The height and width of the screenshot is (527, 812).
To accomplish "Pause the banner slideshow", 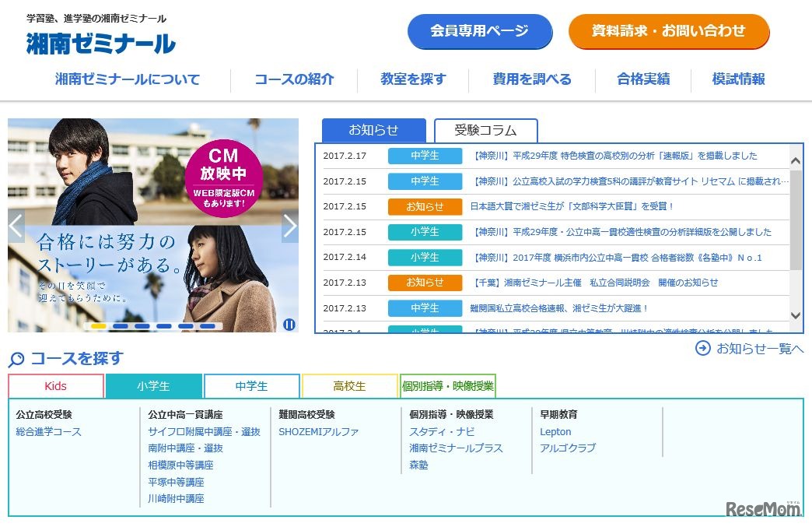I will point(289,323).
